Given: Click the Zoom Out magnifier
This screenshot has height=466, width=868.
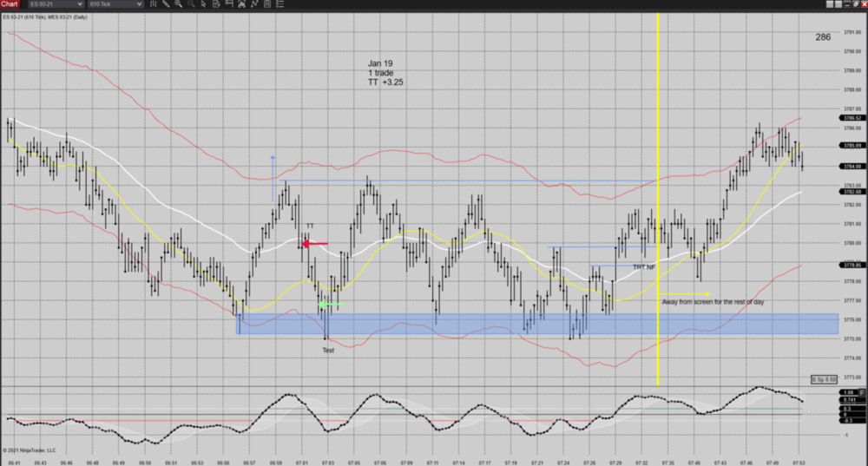Looking at the screenshot, I should [x=191, y=4].
